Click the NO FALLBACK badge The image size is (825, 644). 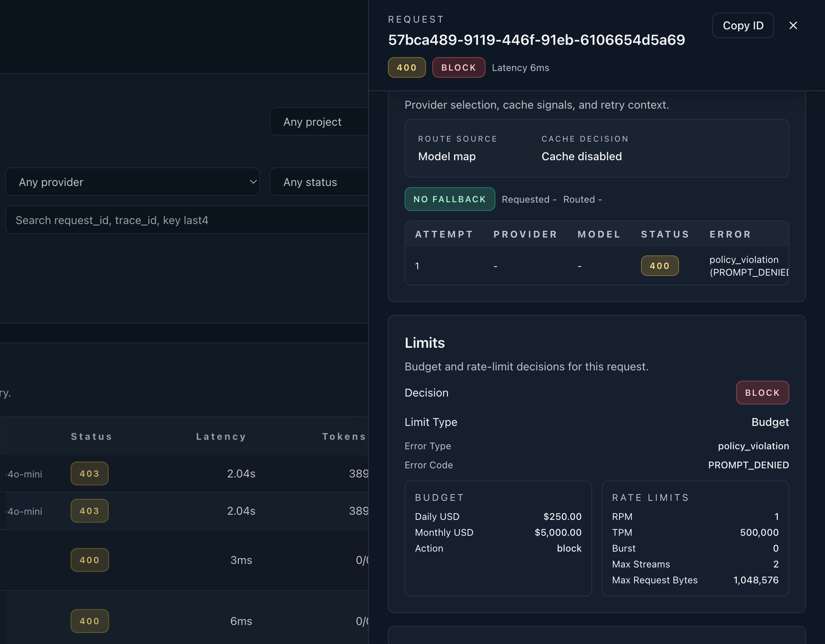(x=449, y=199)
